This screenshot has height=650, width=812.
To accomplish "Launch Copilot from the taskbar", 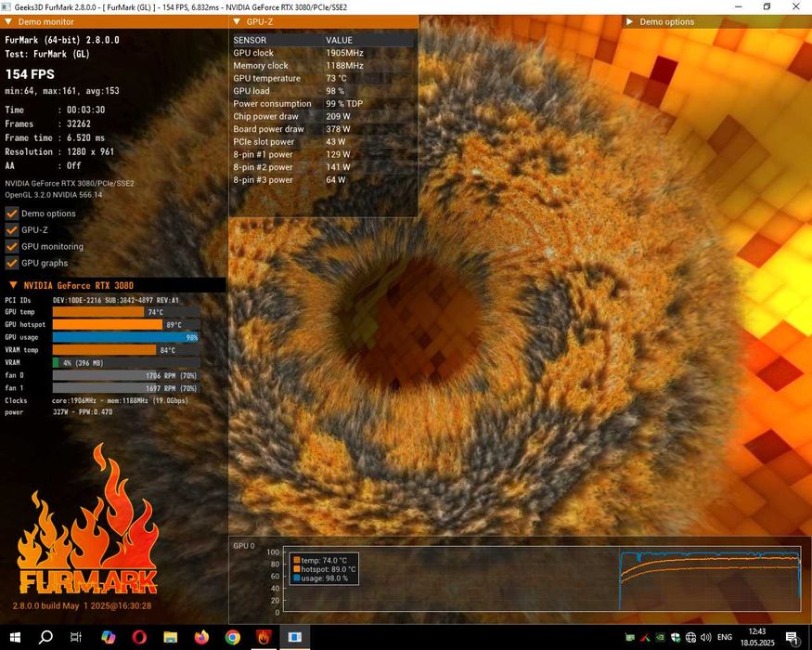I will click(x=109, y=637).
